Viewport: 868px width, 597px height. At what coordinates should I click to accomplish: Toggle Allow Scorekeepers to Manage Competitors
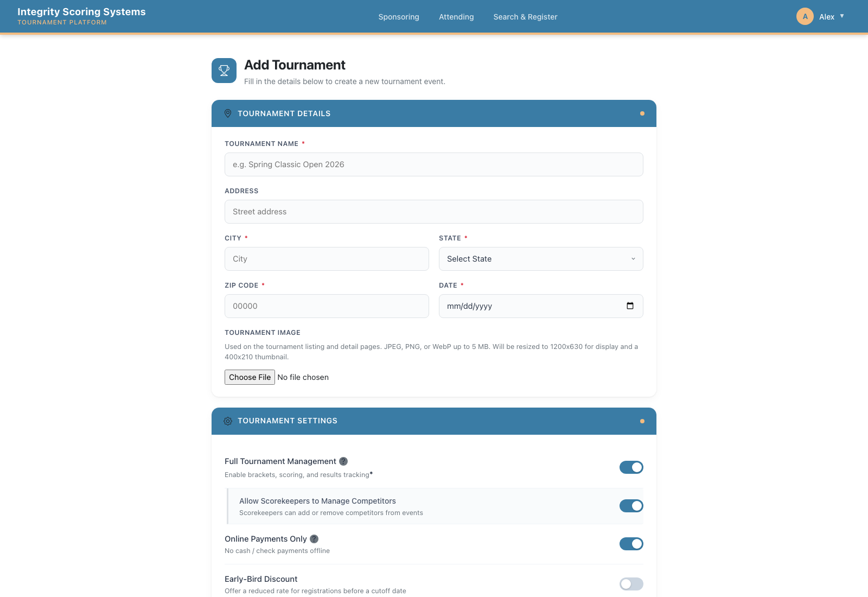(631, 506)
